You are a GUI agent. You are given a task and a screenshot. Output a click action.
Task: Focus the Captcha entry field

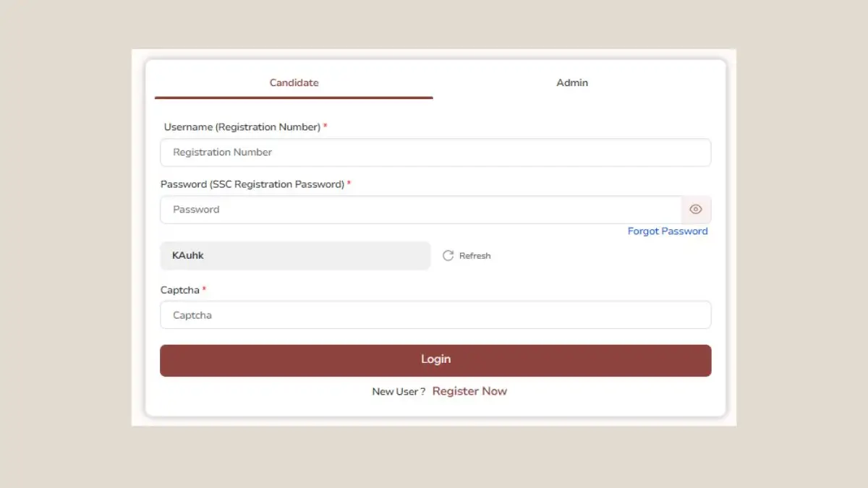(435, 315)
